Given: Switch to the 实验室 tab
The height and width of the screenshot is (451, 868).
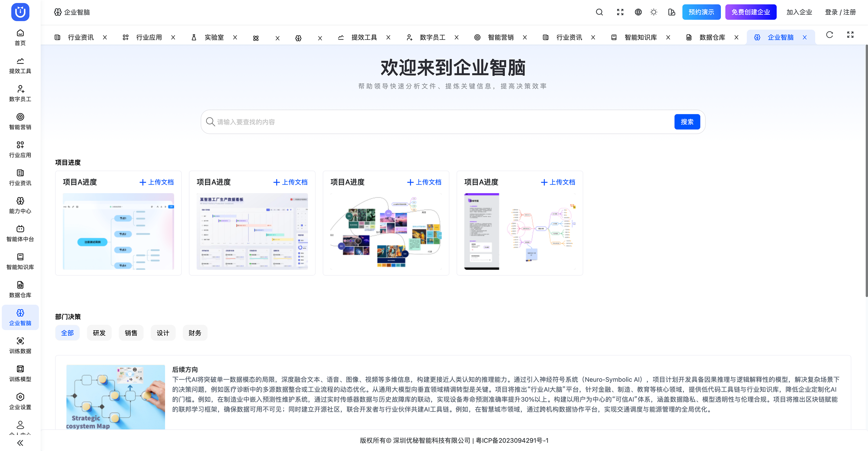Looking at the screenshot, I should tap(214, 37).
